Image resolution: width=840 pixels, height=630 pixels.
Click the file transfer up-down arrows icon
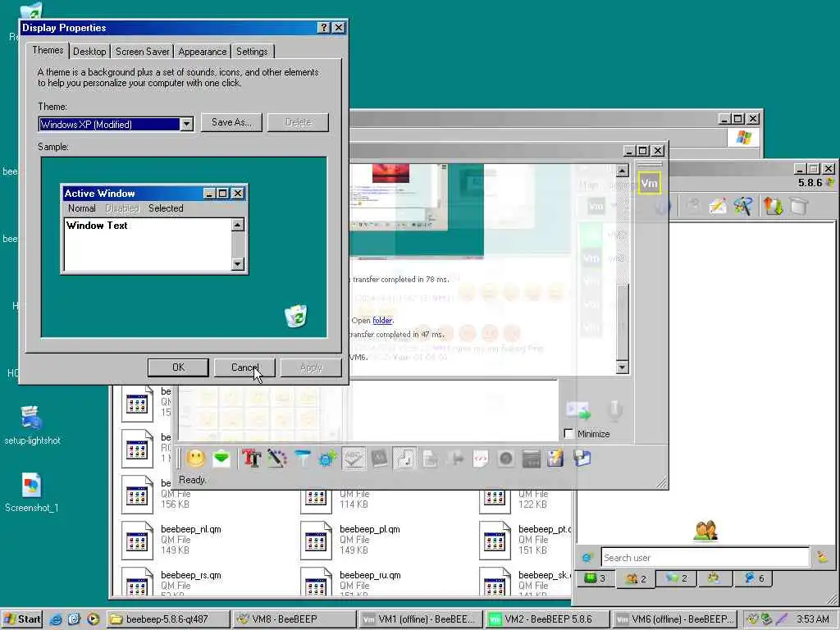click(773, 206)
